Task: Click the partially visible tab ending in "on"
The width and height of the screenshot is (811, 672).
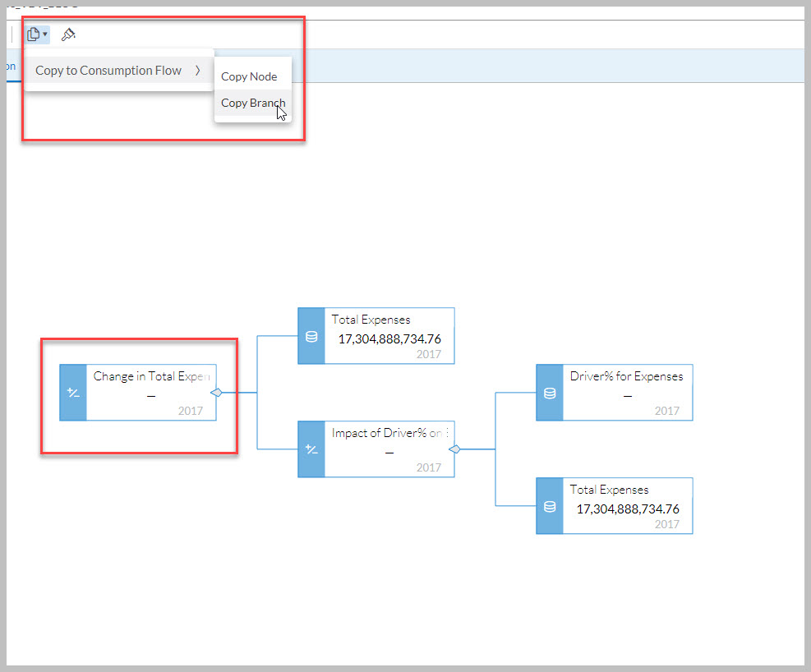Action: [10, 67]
